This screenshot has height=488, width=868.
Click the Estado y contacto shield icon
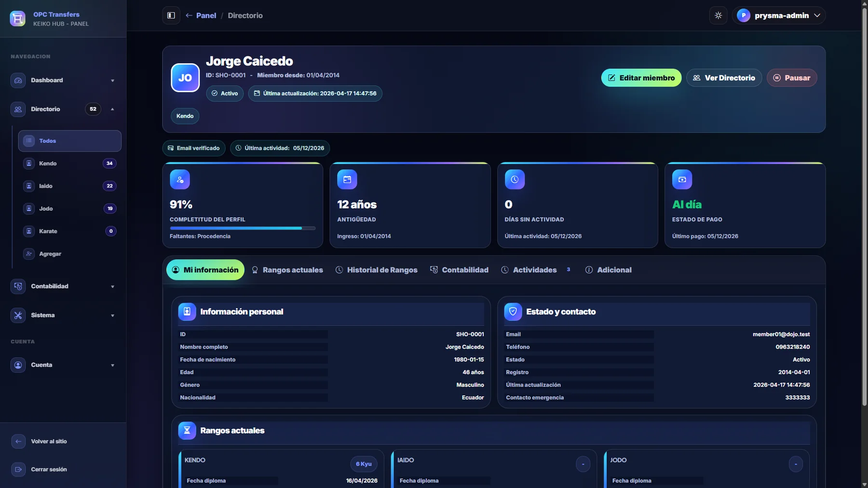point(513,312)
